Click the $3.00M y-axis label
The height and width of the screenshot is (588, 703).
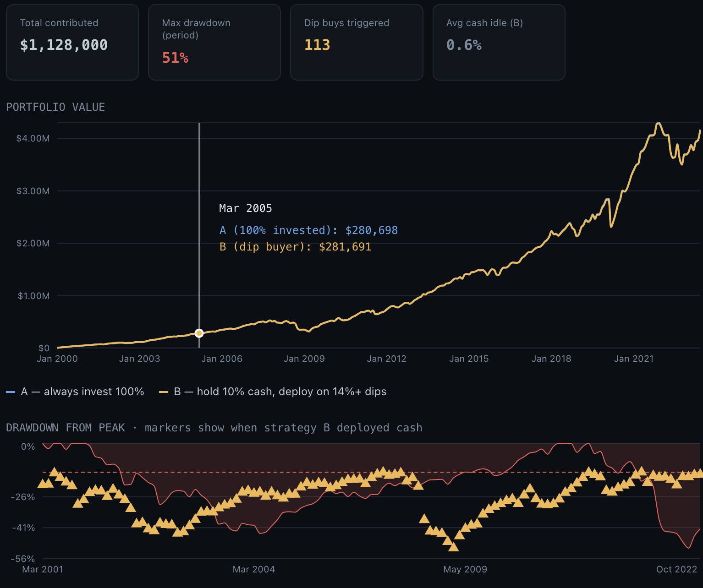pos(33,191)
